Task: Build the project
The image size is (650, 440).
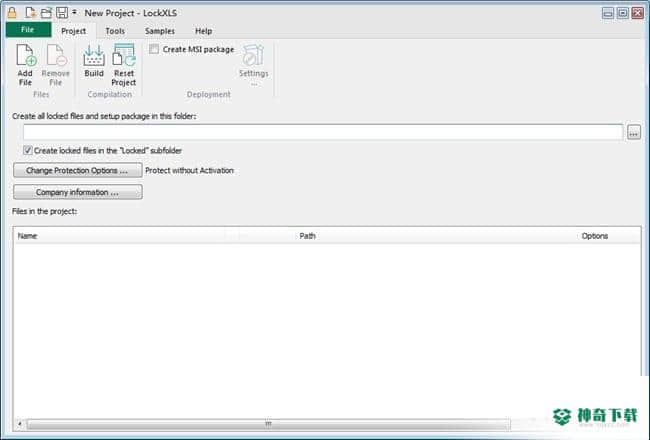Action: point(94,61)
